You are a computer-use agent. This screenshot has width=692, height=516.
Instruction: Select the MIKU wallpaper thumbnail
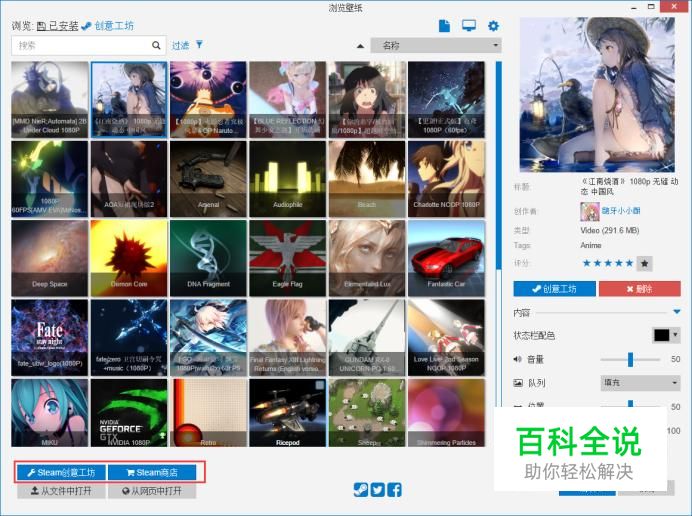click(x=49, y=413)
